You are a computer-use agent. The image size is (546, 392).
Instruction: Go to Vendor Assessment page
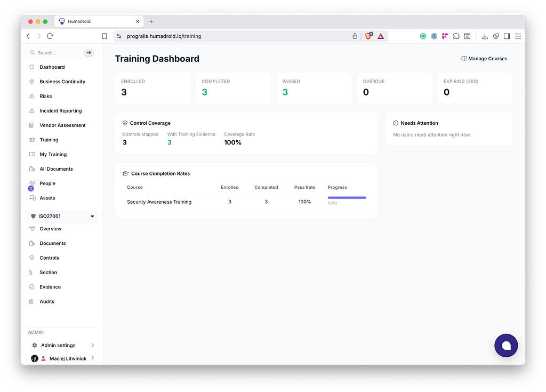[62, 125]
